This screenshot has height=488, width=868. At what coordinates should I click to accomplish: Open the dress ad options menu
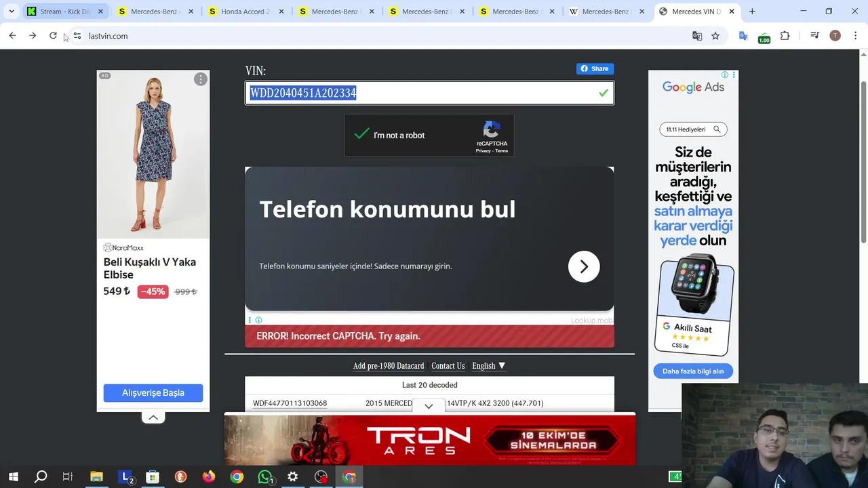[201, 79]
